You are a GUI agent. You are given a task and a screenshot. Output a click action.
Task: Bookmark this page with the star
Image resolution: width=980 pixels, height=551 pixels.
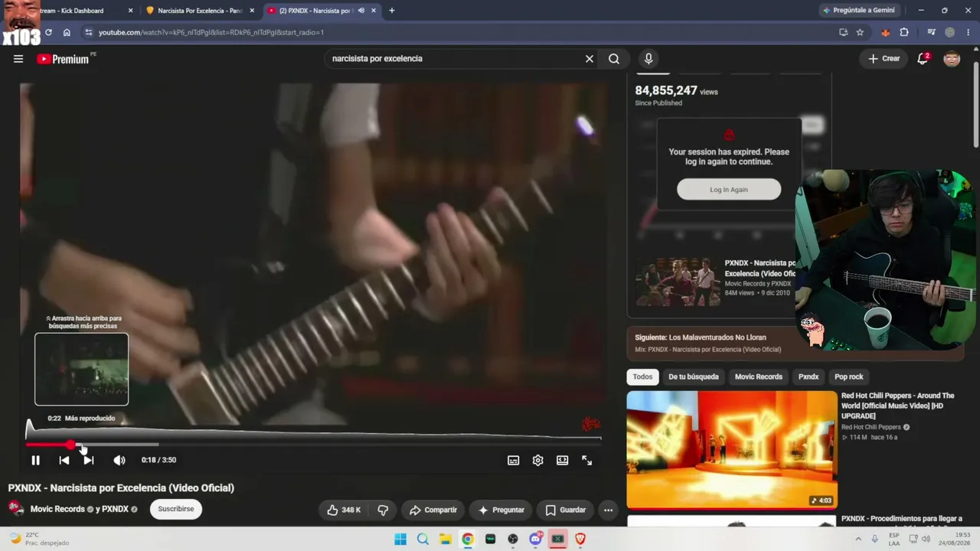tap(860, 32)
